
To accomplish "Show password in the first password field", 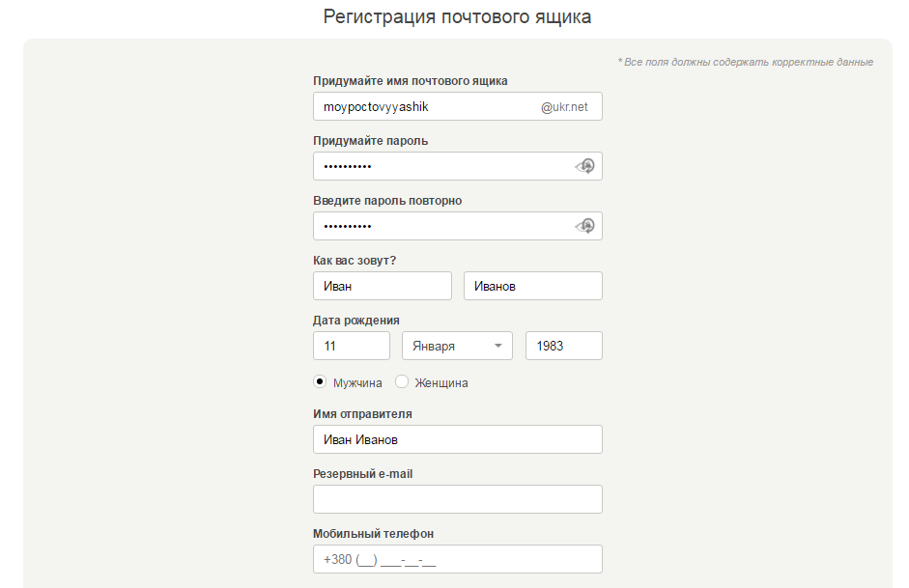I will (x=584, y=166).
